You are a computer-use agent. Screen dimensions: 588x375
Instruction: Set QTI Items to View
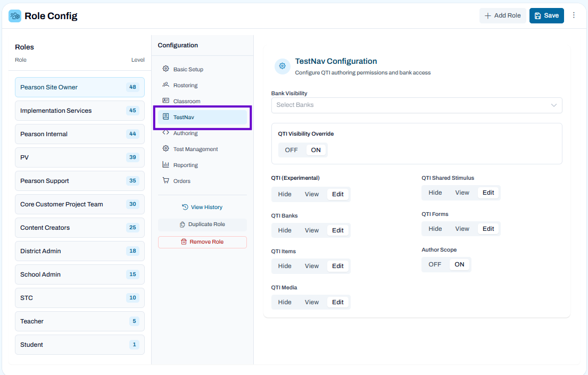(312, 266)
